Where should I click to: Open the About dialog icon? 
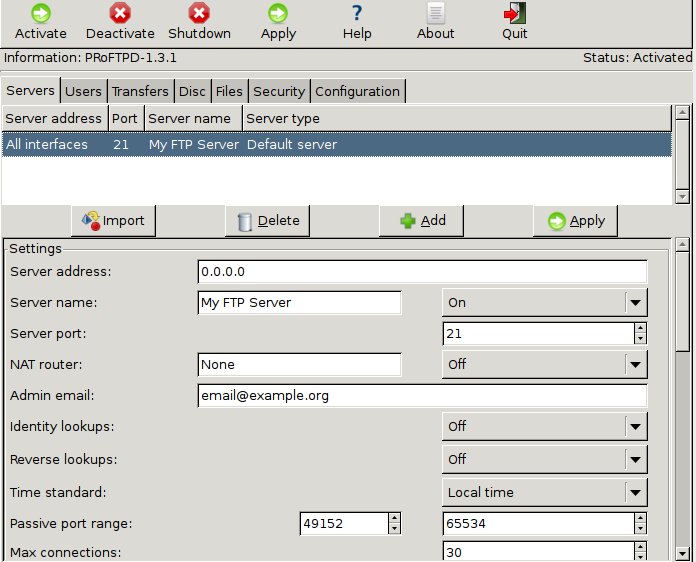click(x=435, y=14)
